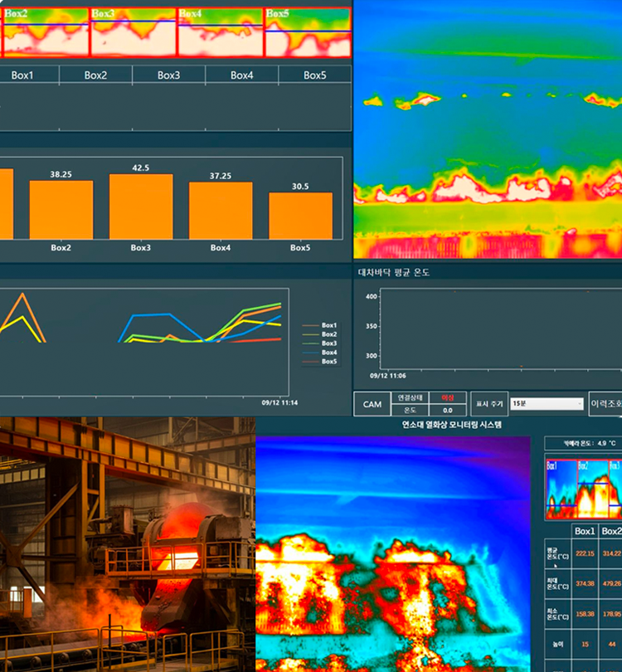Image resolution: width=622 pixels, height=672 pixels.
Task: Click the orange Box3 bar labeled 42.5
Action: (141, 207)
